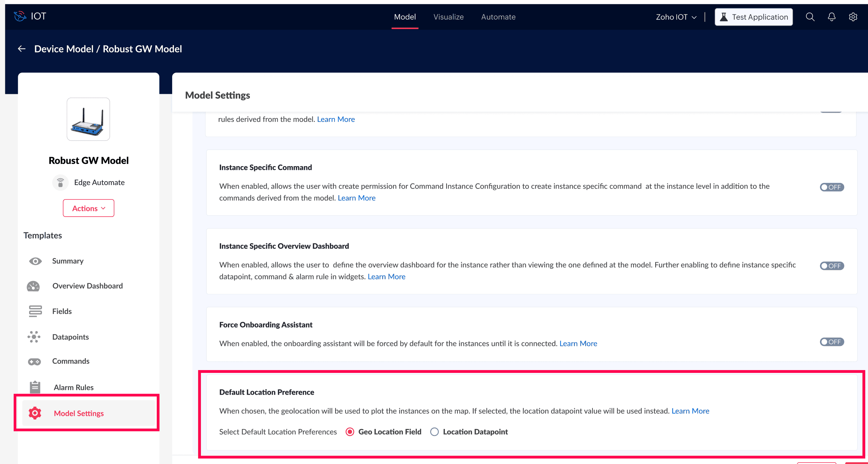This screenshot has height=464, width=868.
Task: Click the Robust GW Model device thumbnail
Action: pyautogui.click(x=88, y=119)
